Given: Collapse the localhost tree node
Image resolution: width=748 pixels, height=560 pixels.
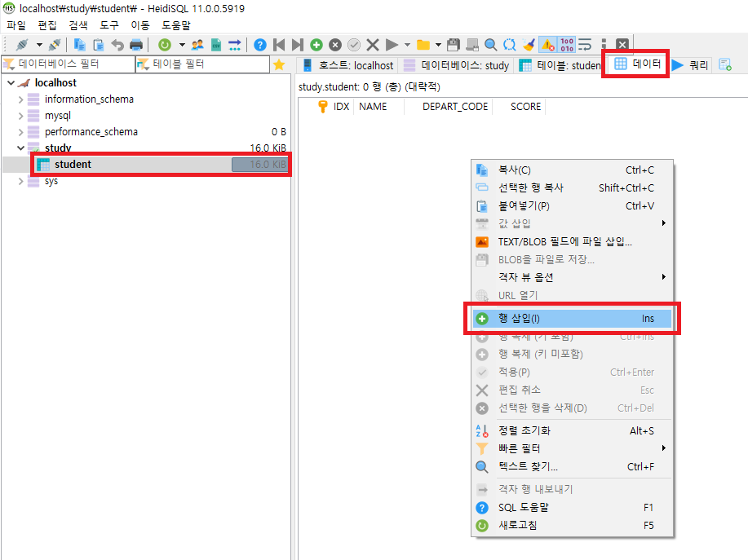Looking at the screenshot, I should pyautogui.click(x=11, y=83).
